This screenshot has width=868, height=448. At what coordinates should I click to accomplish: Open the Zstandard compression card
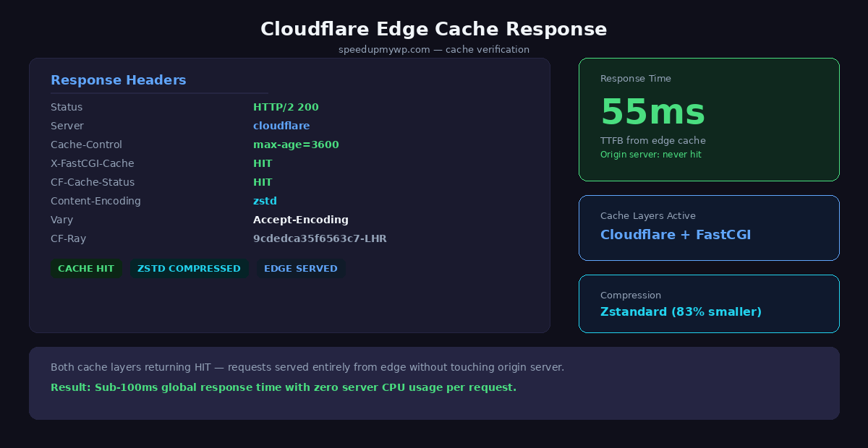click(x=709, y=303)
